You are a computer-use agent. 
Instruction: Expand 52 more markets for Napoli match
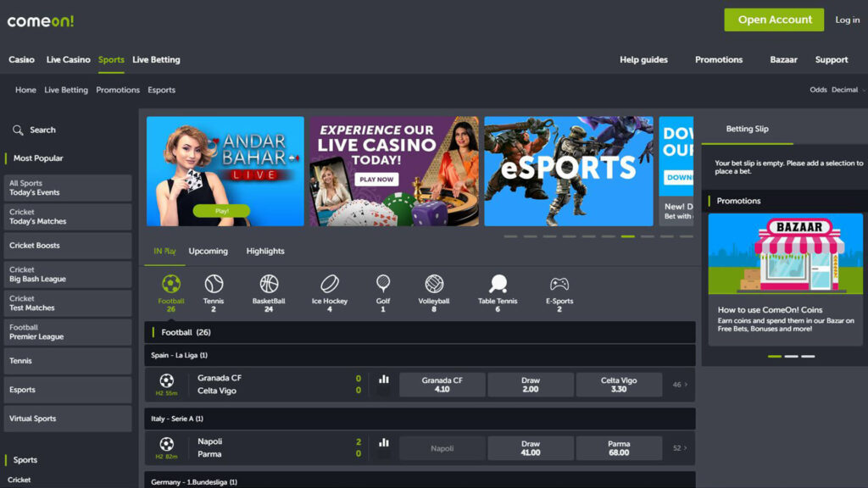coord(680,448)
